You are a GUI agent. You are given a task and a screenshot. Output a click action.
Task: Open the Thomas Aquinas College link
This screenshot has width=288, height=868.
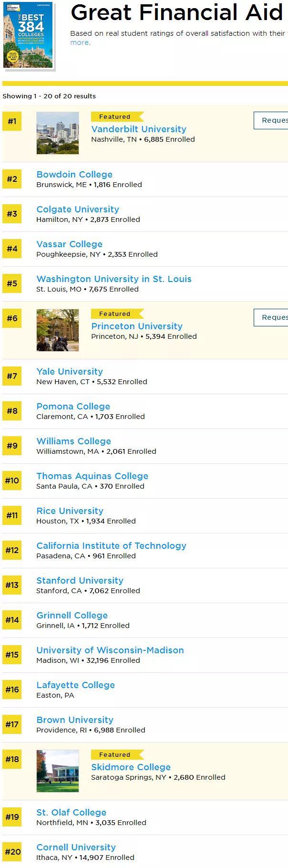92,476
